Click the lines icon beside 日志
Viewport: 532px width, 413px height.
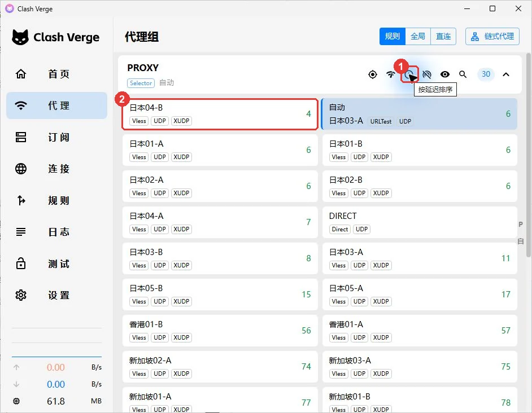21,232
